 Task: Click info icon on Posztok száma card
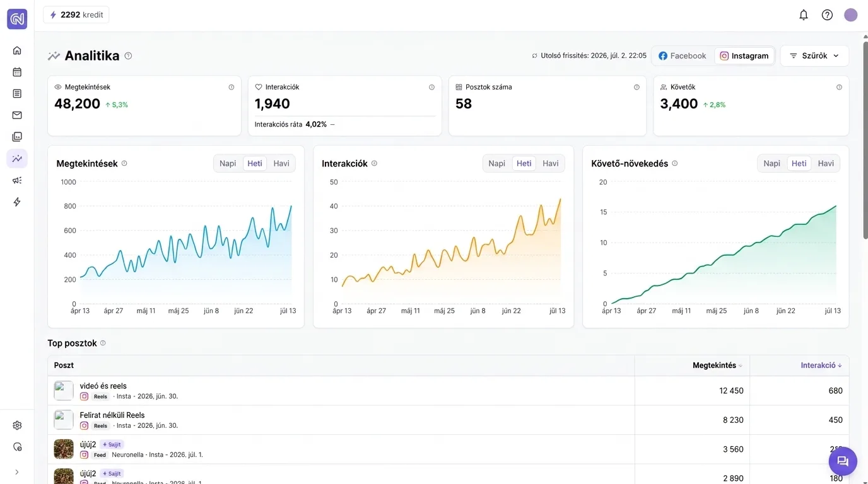[636, 87]
